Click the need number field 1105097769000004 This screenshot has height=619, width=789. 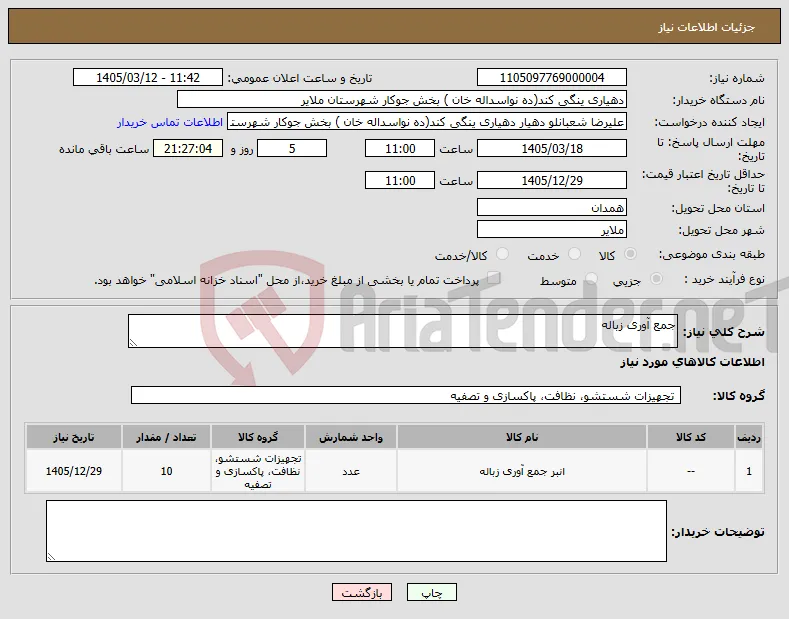(551, 78)
